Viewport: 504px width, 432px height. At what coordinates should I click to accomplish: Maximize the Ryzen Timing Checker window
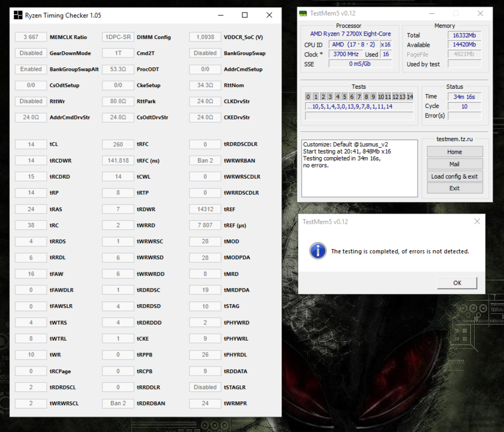pos(245,15)
